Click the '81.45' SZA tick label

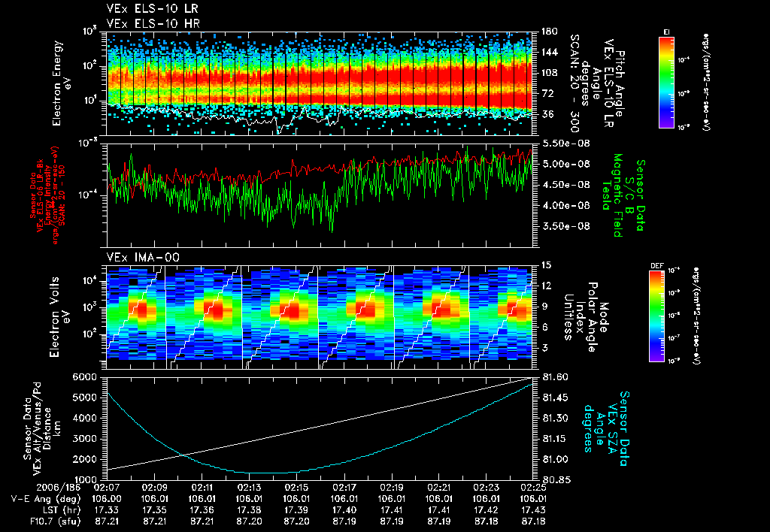pos(556,397)
